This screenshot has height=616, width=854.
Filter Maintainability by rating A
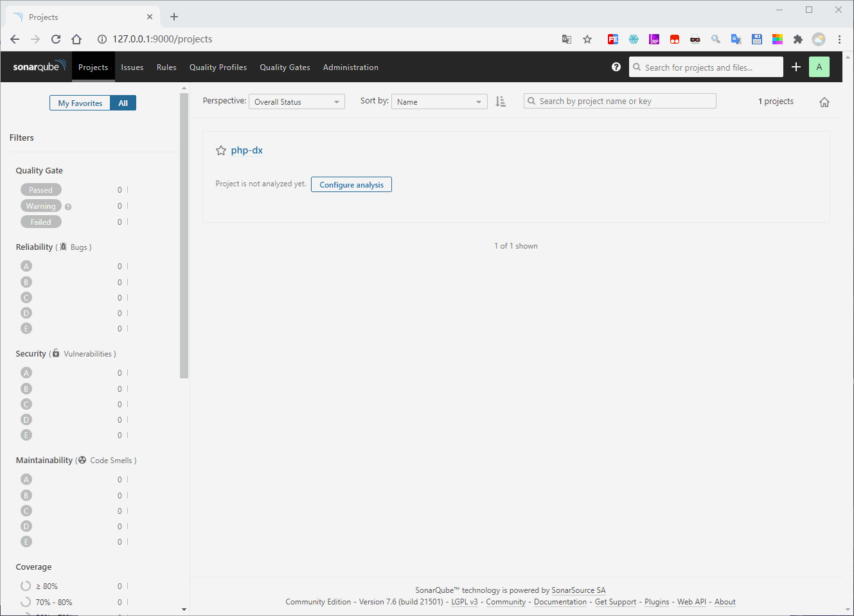tap(26, 479)
